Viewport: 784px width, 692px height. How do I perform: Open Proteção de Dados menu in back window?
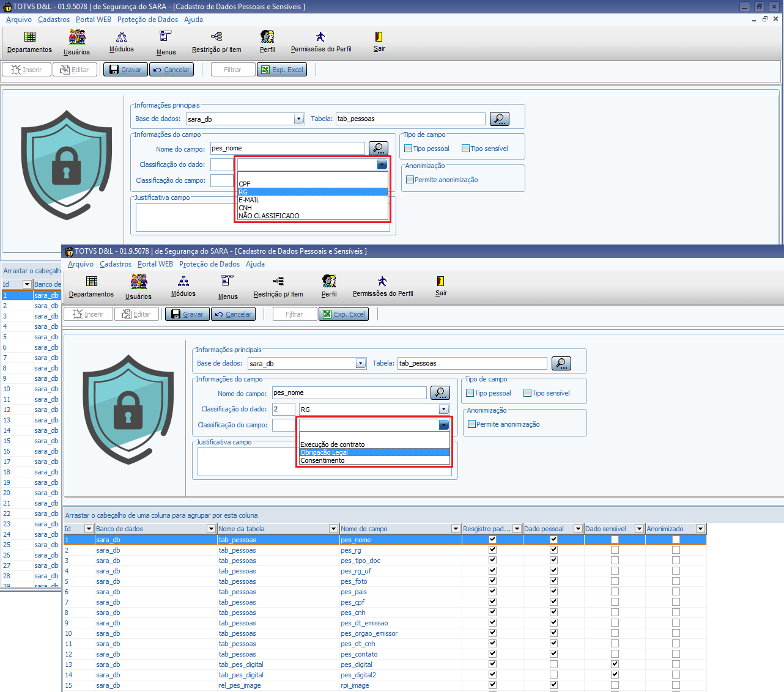[x=147, y=20]
